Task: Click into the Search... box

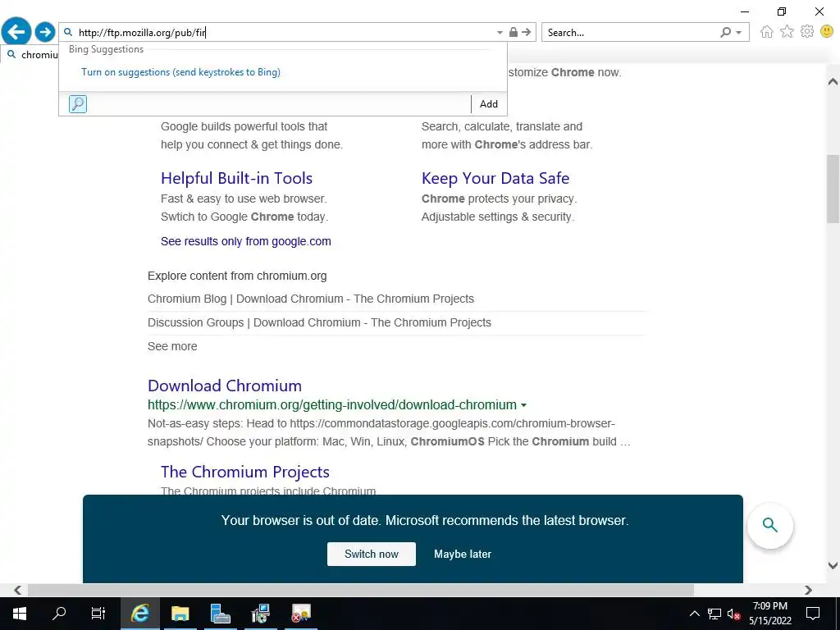Action: click(x=629, y=33)
